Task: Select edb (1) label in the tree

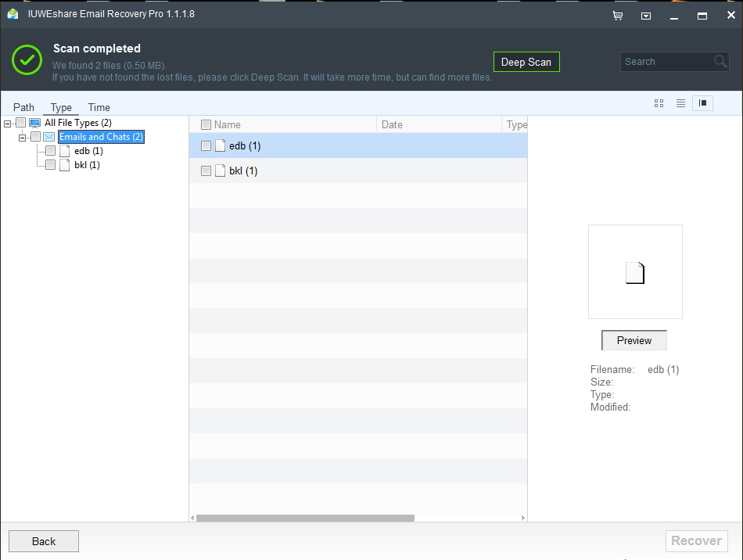Action: 88,151
